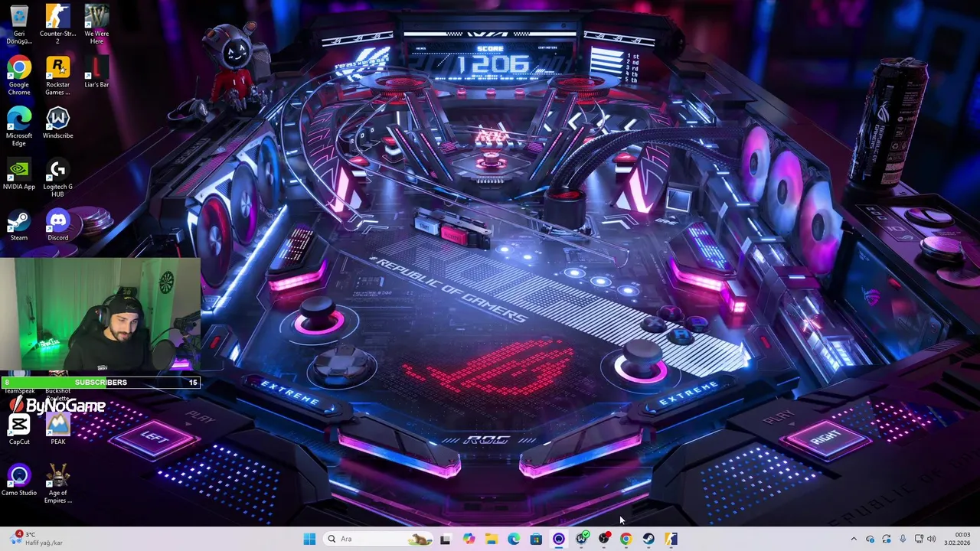This screenshot has width=980, height=551.
Task: Click the taskbar search box Ara
Action: 379,539
